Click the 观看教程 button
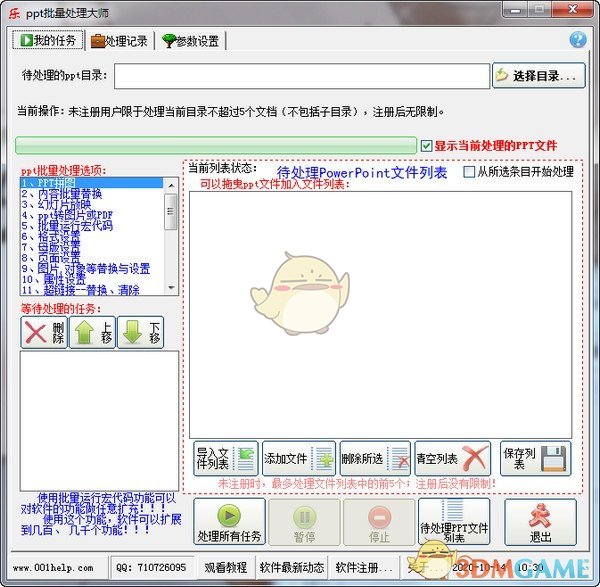600x587 pixels. [x=225, y=567]
